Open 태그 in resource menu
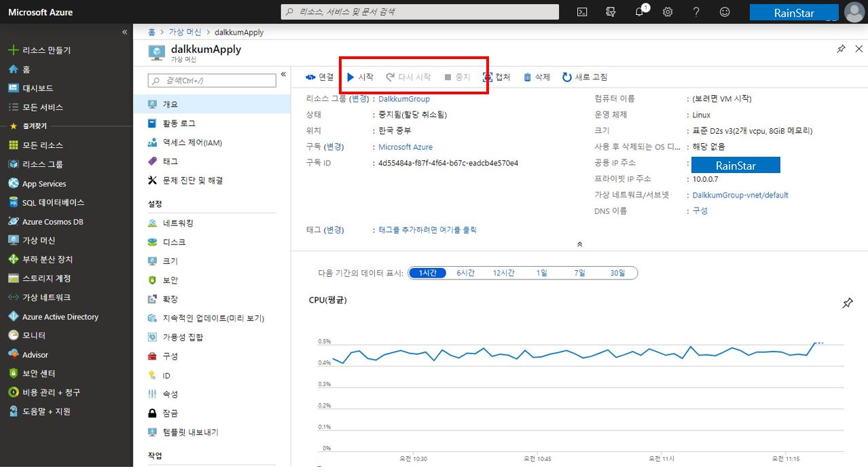The image size is (868, 473). (212, 162)
